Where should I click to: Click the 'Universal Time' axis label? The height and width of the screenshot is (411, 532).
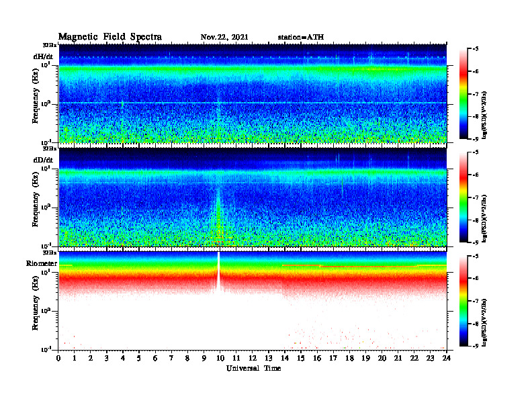[253, 368]
